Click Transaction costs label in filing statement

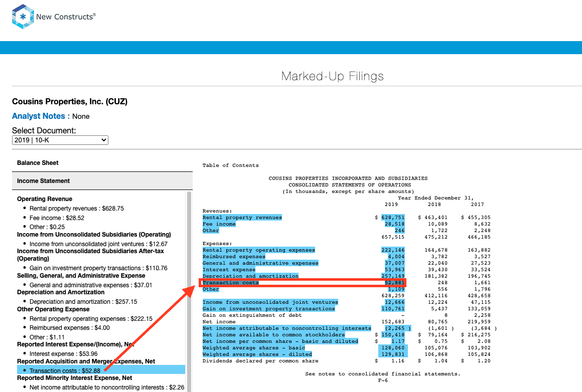(x=230, y=283)
